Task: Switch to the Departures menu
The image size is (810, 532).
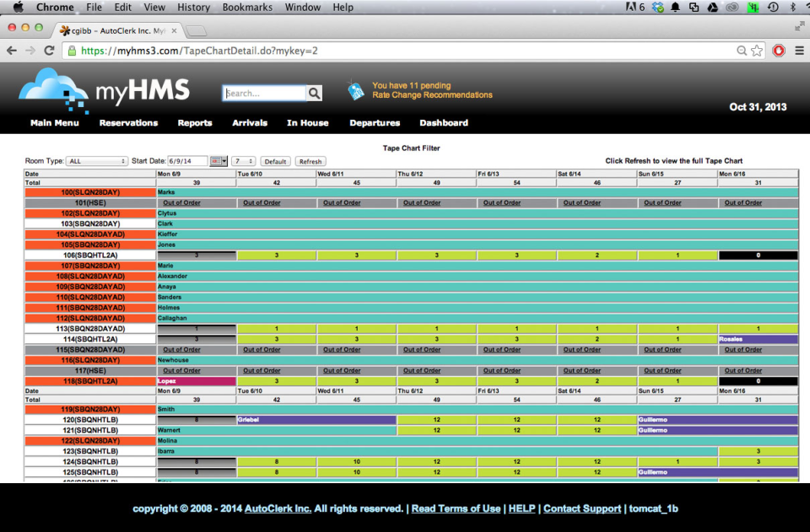Action: (x=375, y=123)
